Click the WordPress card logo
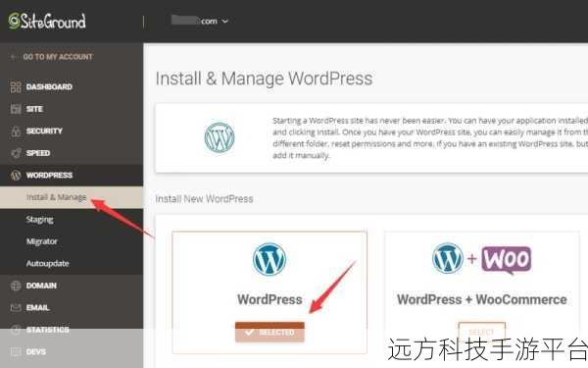Image resolution: width=588 pixels, height=368 pixels. click(x=269, y=259)
